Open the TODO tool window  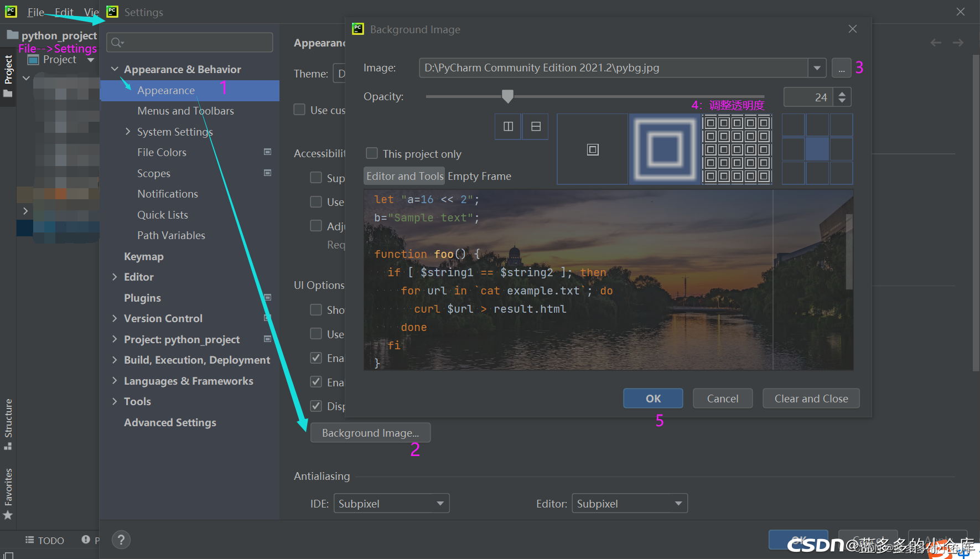coord(45,540)
